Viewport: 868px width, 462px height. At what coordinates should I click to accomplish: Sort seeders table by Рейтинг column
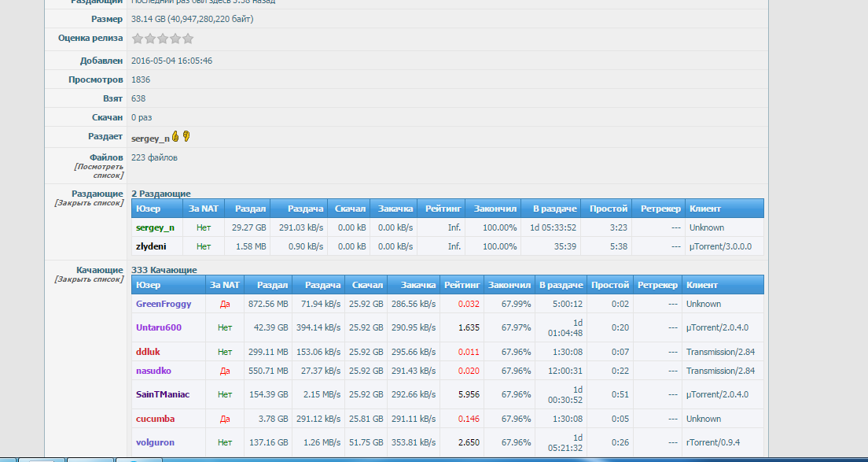click(443, 209)
